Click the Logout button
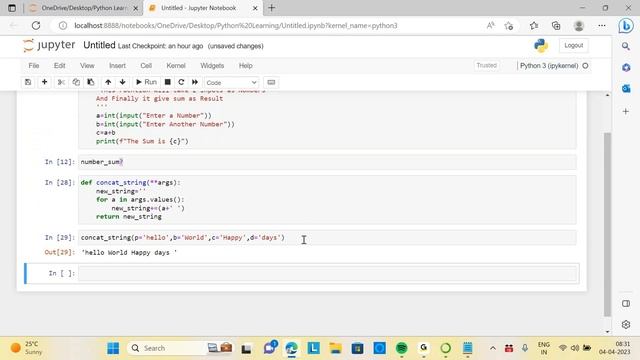The image size is (640, 360). pos(573,45)
